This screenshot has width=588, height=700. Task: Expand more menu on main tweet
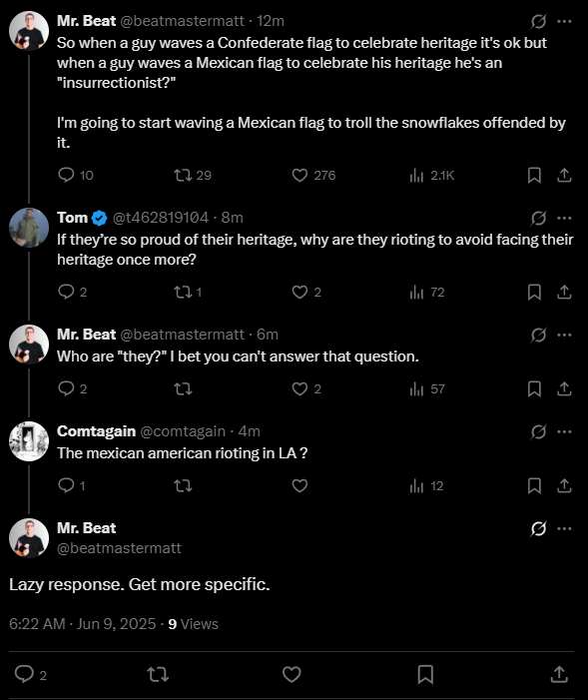[x=564, y=528]
